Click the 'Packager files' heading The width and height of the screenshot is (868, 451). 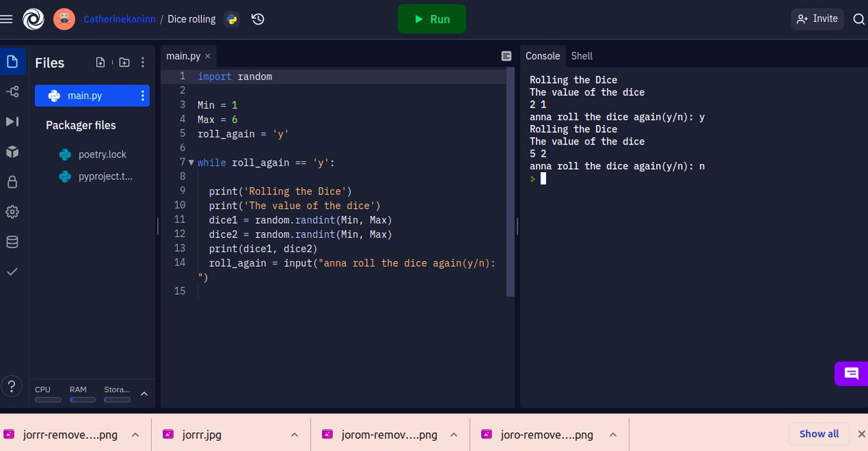pyautogui.click(x=81, y=125)
